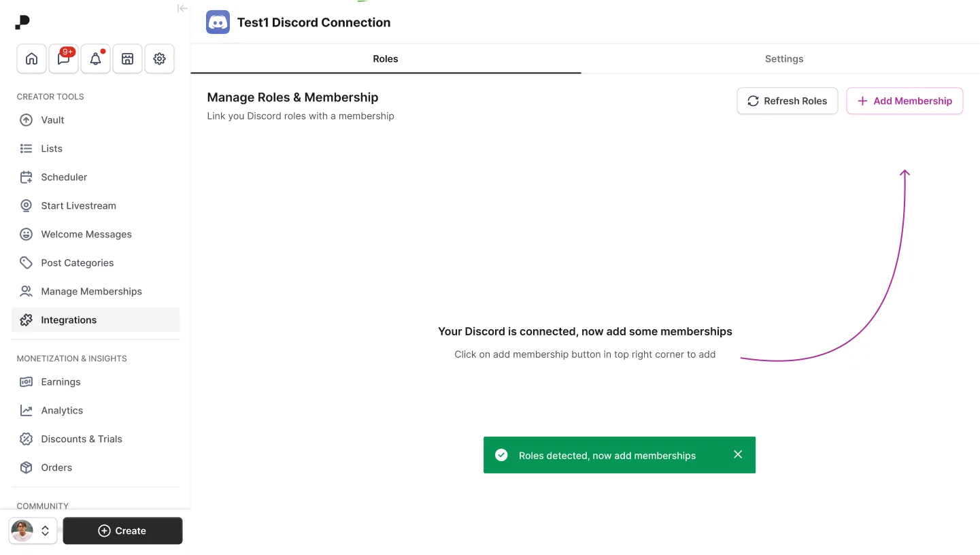Viewport: 980px width, 555px height.
Task: Open Welcome Messages
Action: [x=86, y=234]
